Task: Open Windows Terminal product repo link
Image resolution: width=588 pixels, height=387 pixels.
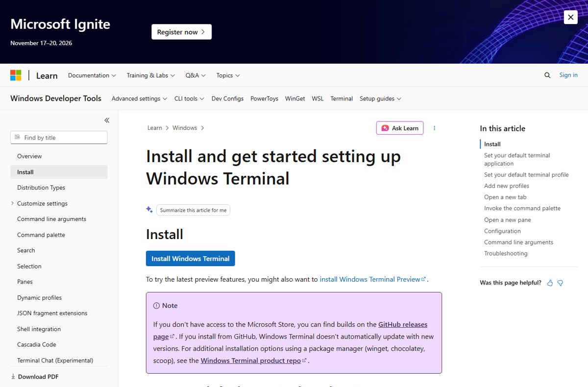Action: point(254,361)
